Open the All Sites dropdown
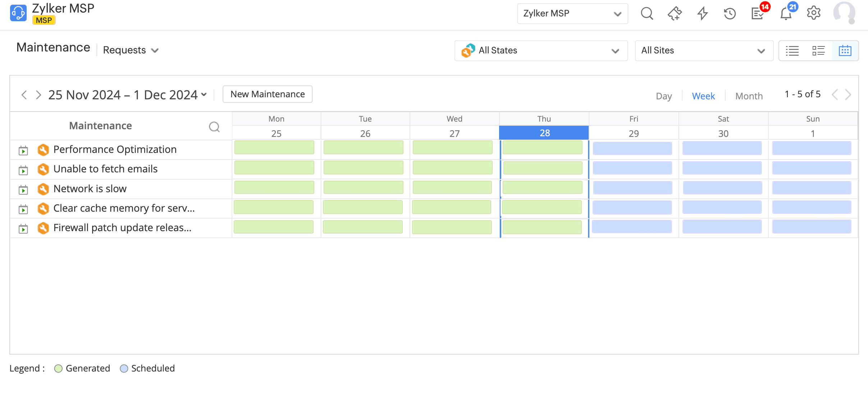The width and height of the screenshot is (868, 396). pyautogui.click(x=704, y=51)
